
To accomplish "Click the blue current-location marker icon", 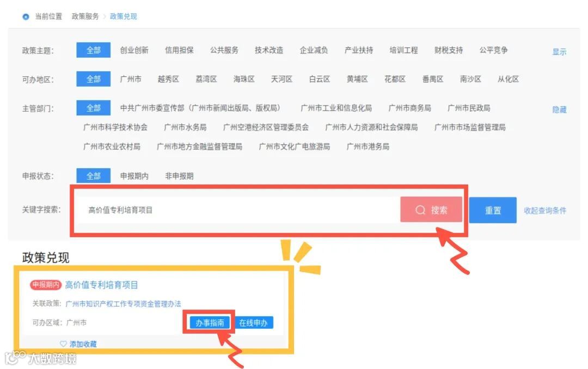I will [26, 16].
